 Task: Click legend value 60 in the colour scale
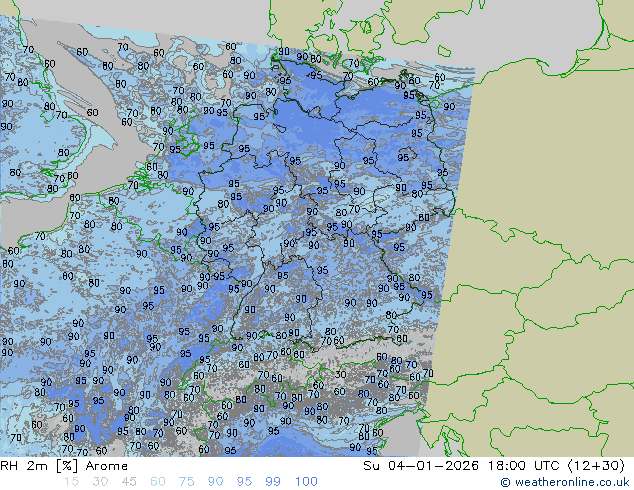click(158, 482)
